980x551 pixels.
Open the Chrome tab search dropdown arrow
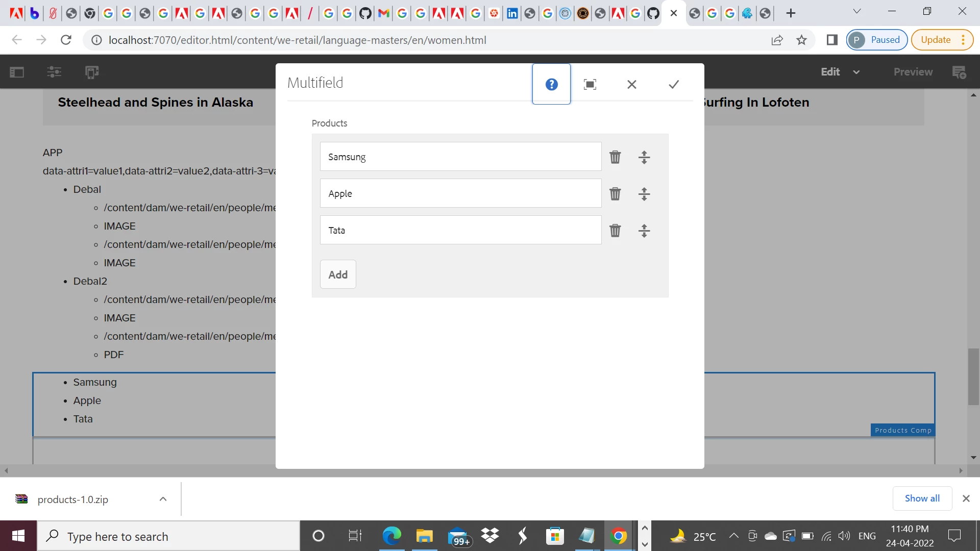tap(857, 11)
